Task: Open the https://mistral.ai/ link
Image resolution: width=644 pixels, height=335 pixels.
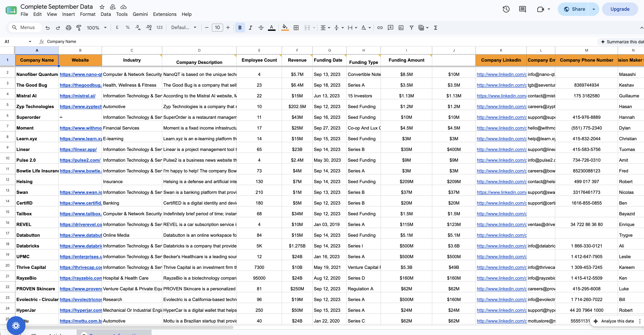Action: tap(77, 96)
